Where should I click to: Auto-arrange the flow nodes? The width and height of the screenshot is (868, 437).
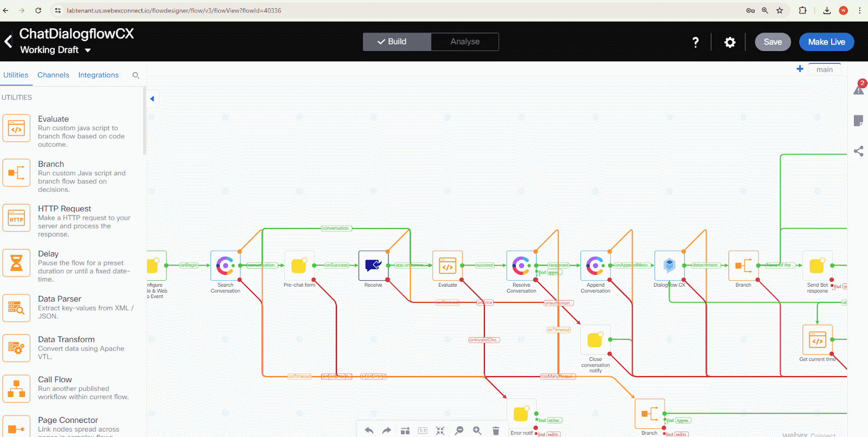click(405, 430)
